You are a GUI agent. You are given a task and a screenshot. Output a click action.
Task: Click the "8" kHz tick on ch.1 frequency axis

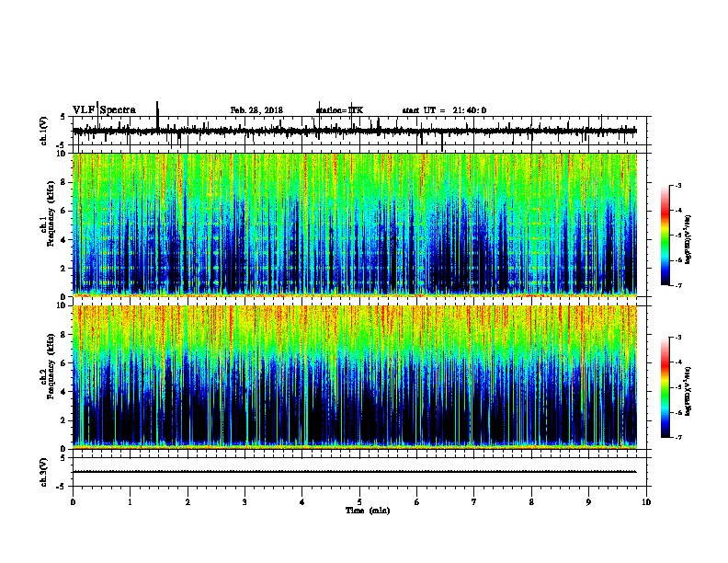coord(64,182)
